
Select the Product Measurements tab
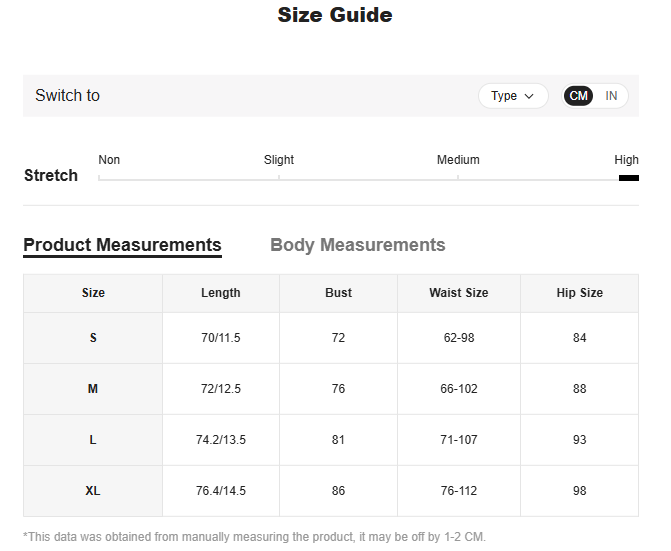pyautogui.click(x=122, y=245)
